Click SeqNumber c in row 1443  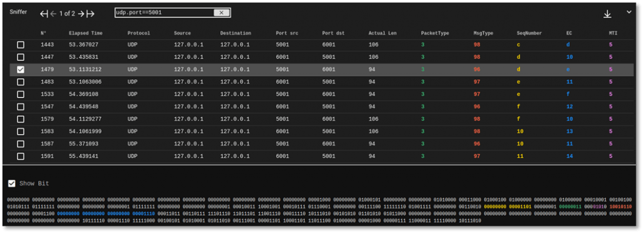tap(518, 45)
